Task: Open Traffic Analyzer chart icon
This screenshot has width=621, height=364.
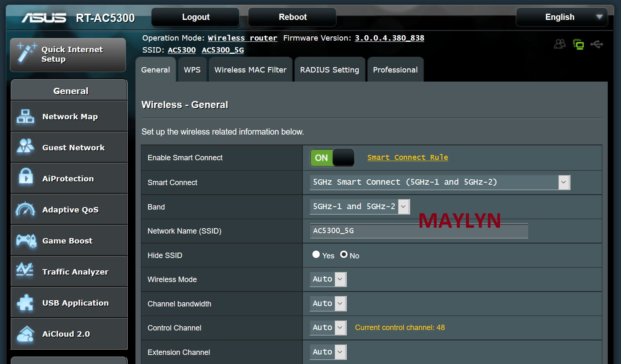Action: 25,271
